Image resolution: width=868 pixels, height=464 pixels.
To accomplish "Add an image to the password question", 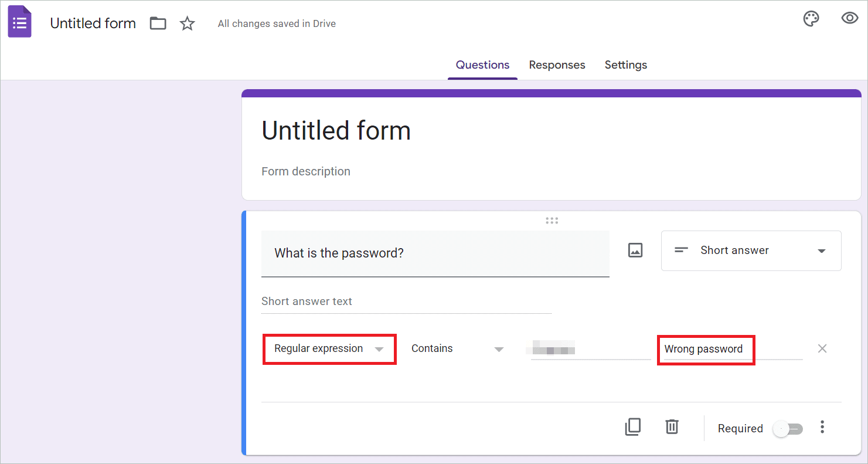I will point(635,250).
